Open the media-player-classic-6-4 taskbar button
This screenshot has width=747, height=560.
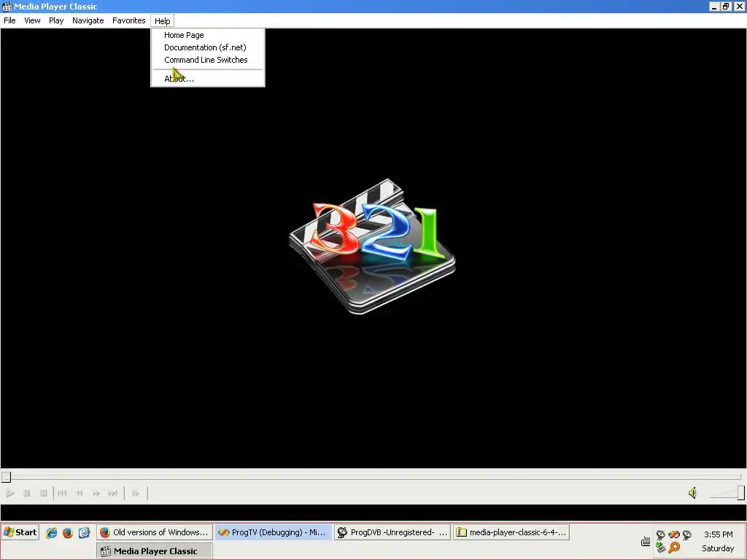(511, 532)
